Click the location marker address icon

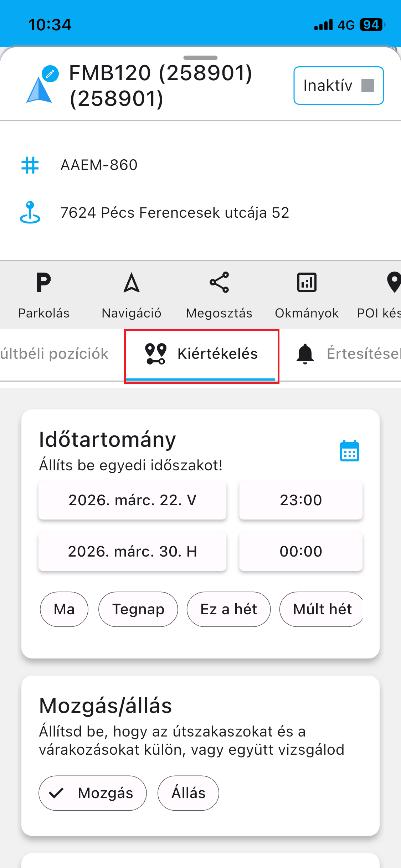point(30,212)
